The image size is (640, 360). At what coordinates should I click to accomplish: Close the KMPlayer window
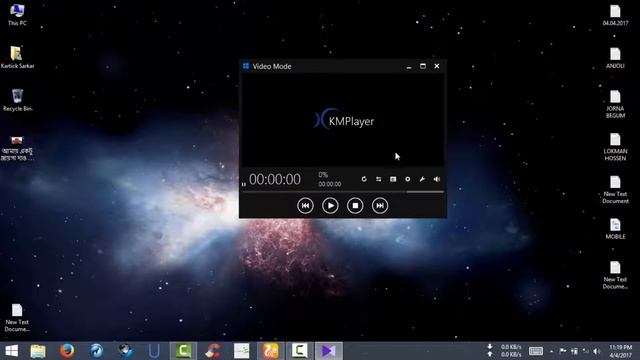point(437,66)
